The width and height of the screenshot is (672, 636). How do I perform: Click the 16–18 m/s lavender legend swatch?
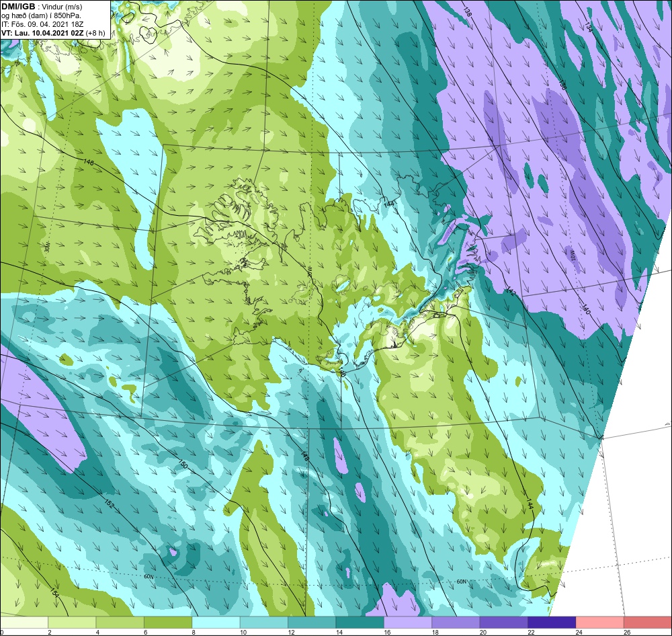[x=408, y=622]
